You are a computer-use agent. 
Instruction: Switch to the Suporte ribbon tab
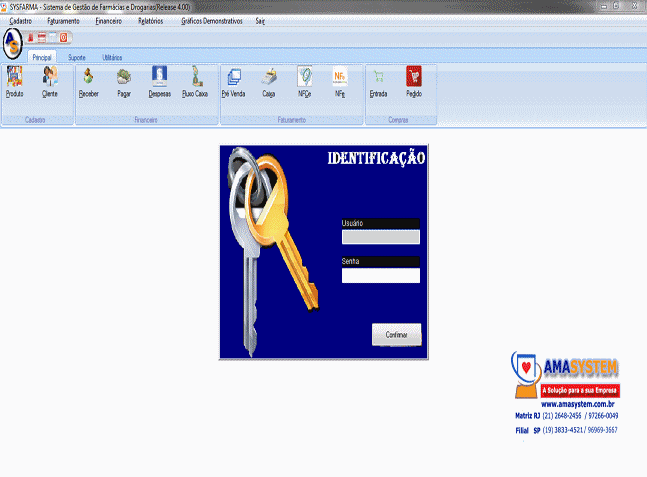(x=77, y=58)
